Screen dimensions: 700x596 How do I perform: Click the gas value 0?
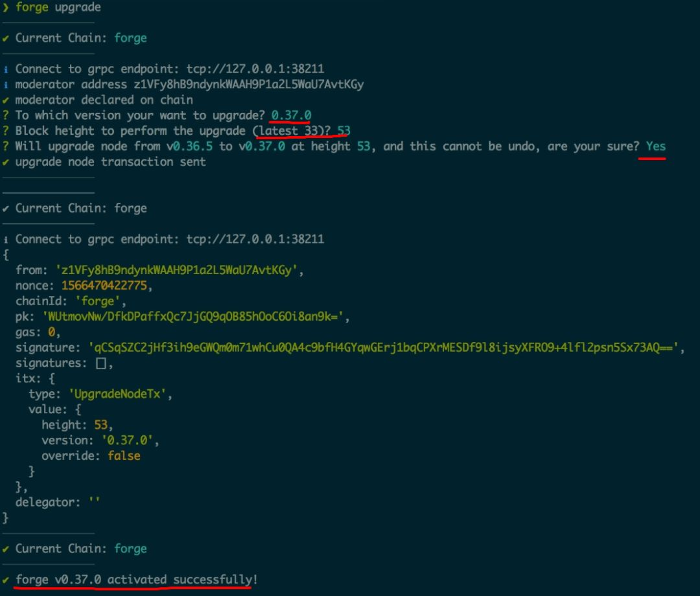coord(52,332)
